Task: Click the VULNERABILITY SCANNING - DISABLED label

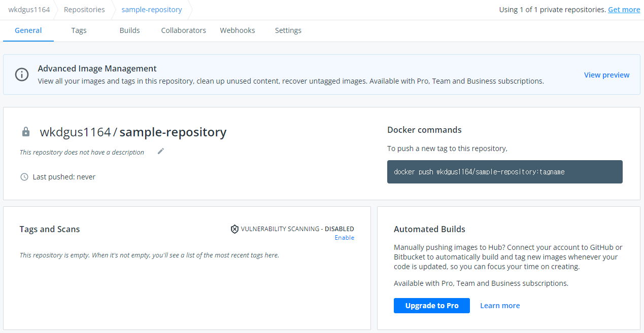Action: click(x=297, y=229)
